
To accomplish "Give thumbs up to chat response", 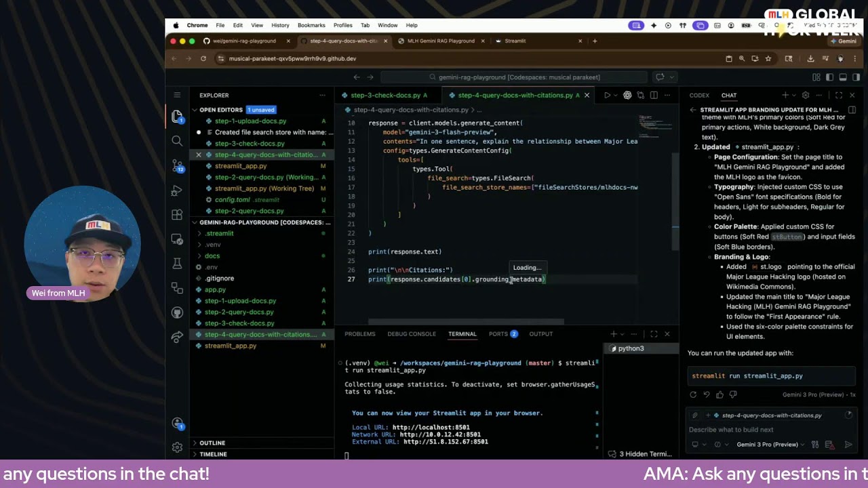I will click(719, 394).
